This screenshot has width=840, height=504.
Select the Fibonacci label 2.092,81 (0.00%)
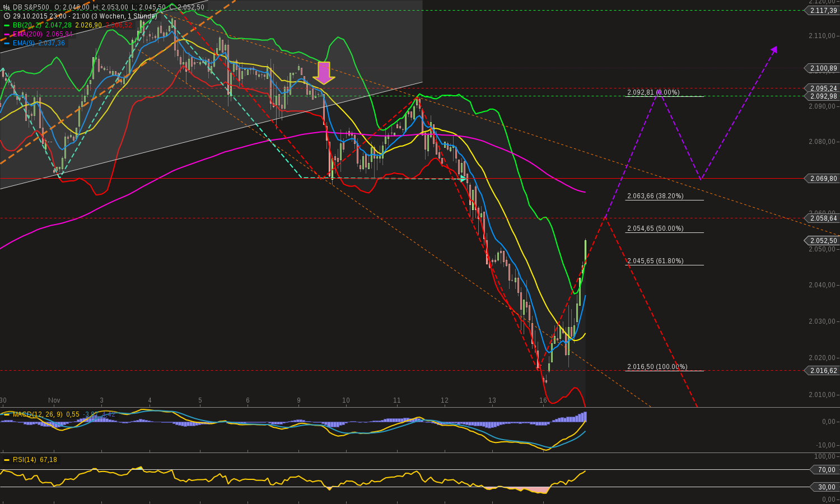(x=653, y=92)
